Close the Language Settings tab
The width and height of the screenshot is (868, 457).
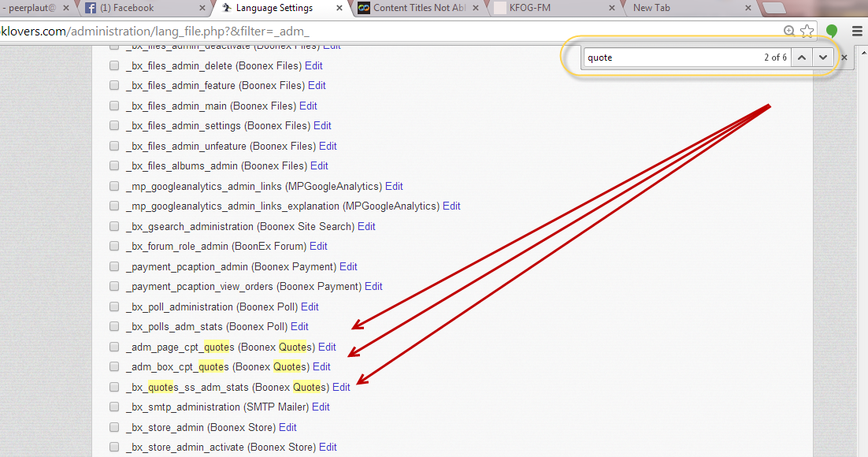(x=340, y=8)
